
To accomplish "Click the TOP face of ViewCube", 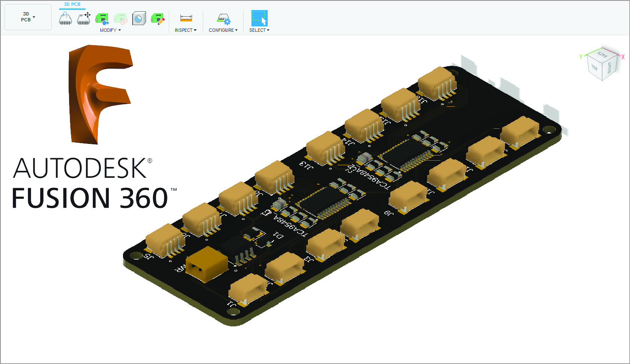I will tap(594, 67).
